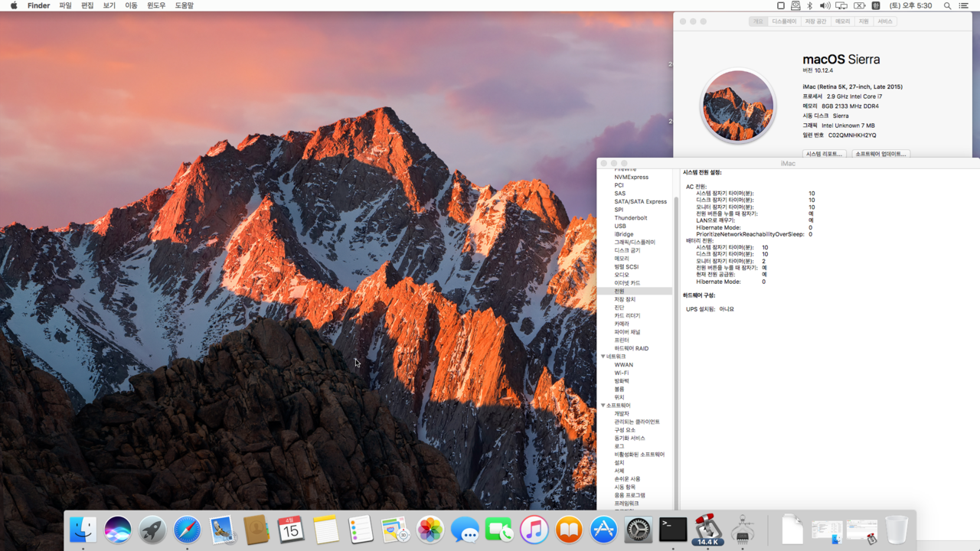Collapse 소프트웨어 section in sidebar
980x551 pixels.
click(603, 406)
